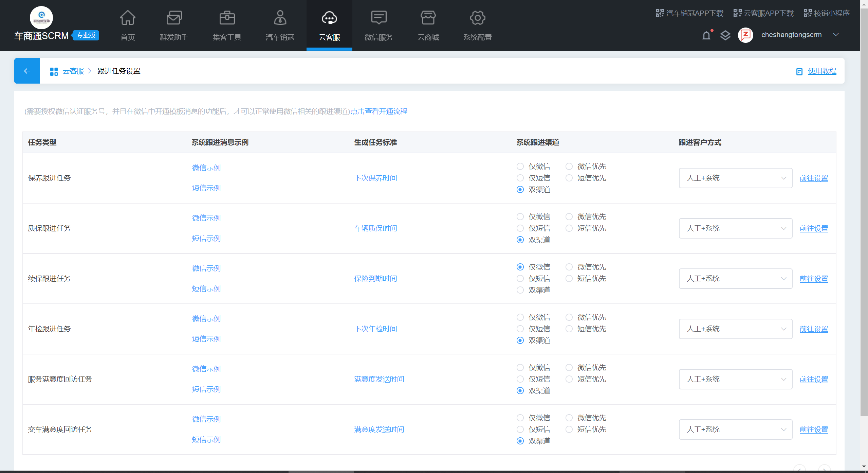The width and height of the screenshot is (868, 473).
Task: Expand 人工+系统 dropdown for 保养跟进任务
Action: [x=735, y=178]
